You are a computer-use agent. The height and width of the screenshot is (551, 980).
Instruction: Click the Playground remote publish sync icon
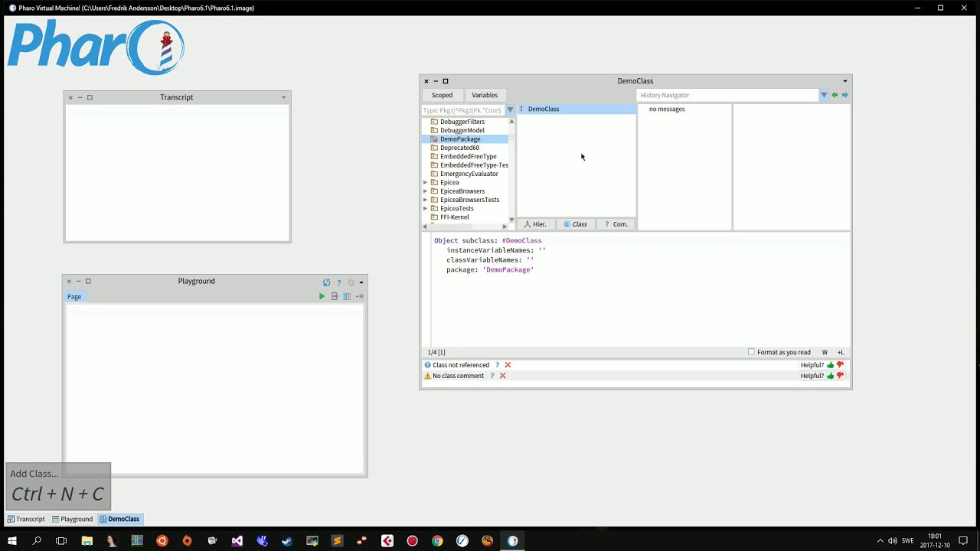click(x=327, y=282)
